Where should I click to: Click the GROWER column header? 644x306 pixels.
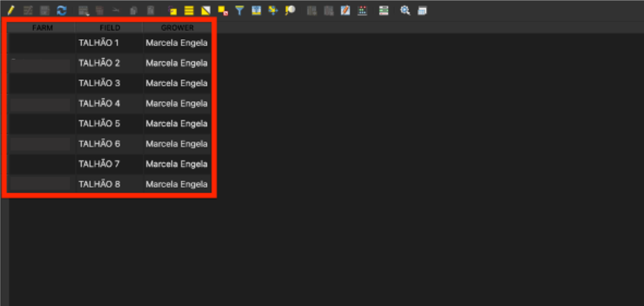[x=177, y=28]
